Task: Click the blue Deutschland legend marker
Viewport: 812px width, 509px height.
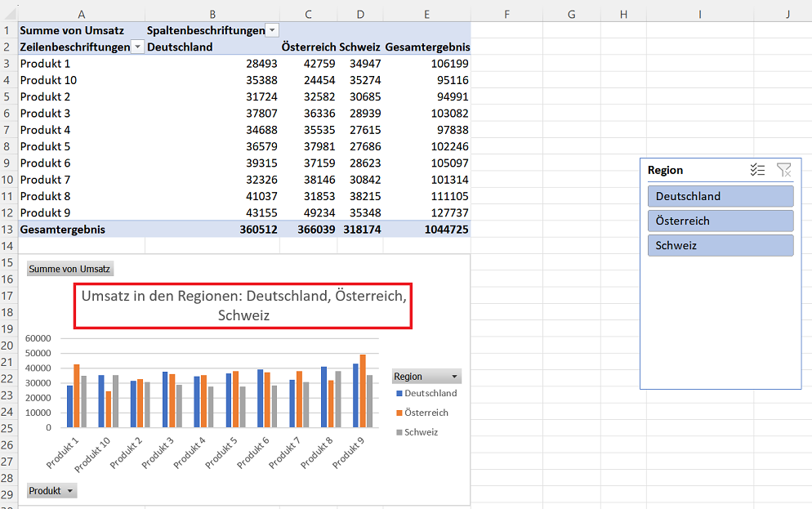Action: pos(398,394)
